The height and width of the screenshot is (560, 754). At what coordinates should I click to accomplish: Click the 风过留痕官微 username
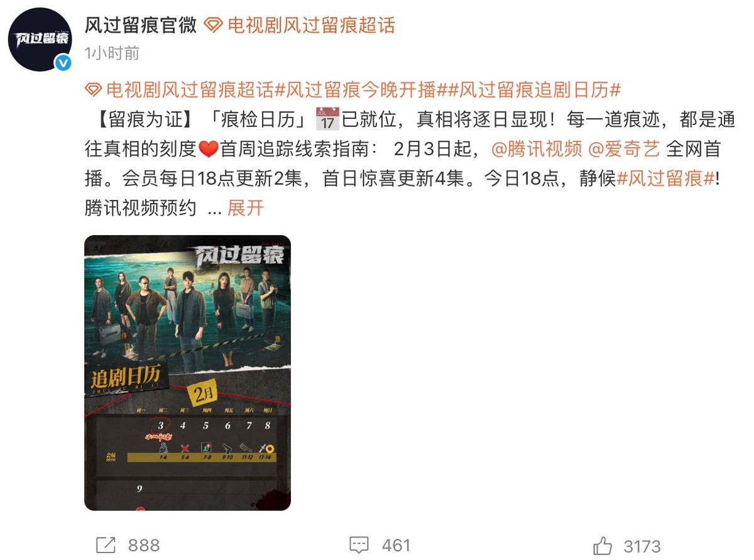coord(141,25)
